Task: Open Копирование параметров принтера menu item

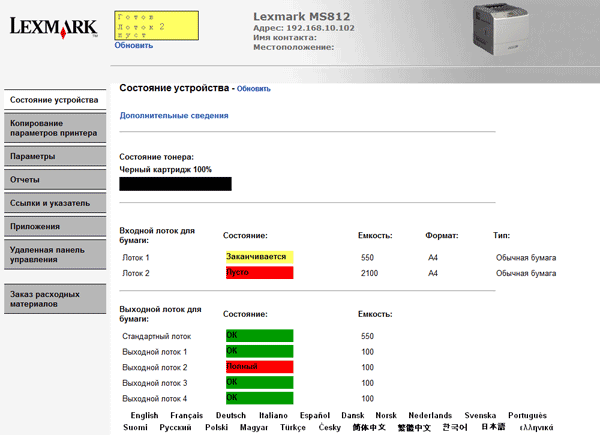Action: [x=55, y=128]
